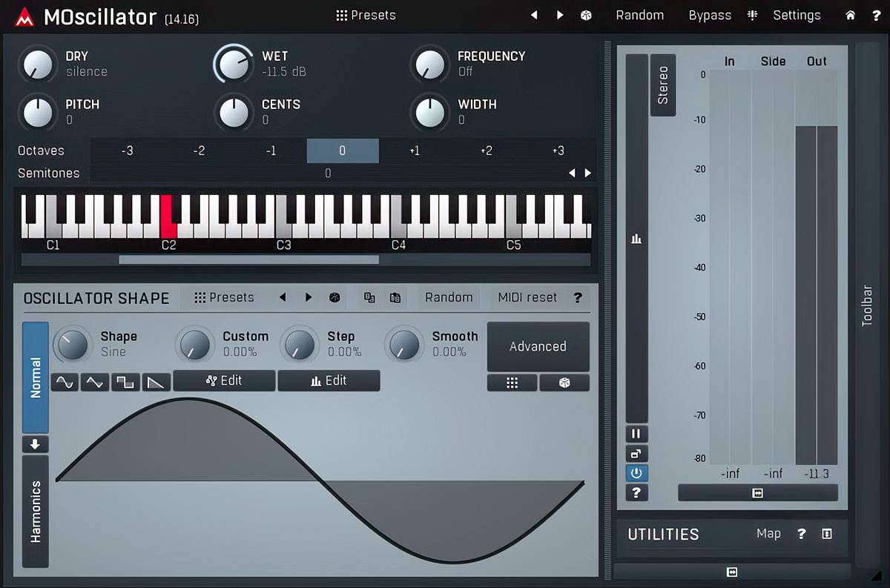
Task: Select the -1 octave option
Action: point(271,151)
